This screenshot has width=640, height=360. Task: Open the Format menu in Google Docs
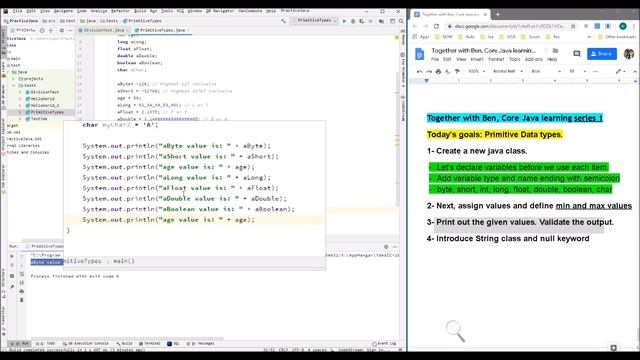(496, 59)
